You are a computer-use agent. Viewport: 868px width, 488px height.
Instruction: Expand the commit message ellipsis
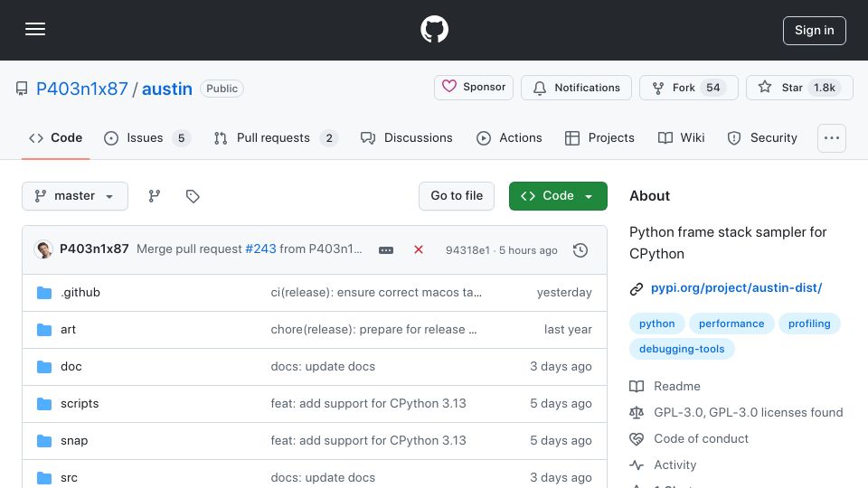pyautogui.click(x=386, y=250)
